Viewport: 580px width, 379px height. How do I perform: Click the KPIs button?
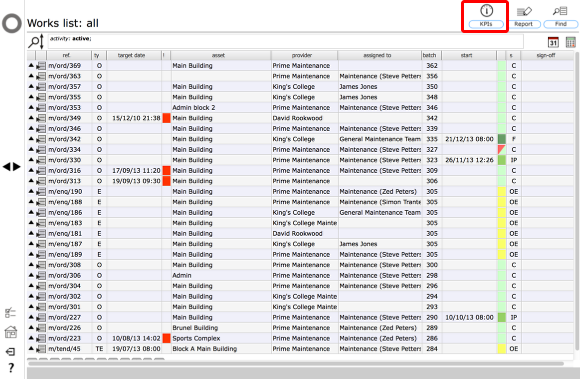pyautogui.click(x=486, y=24)
